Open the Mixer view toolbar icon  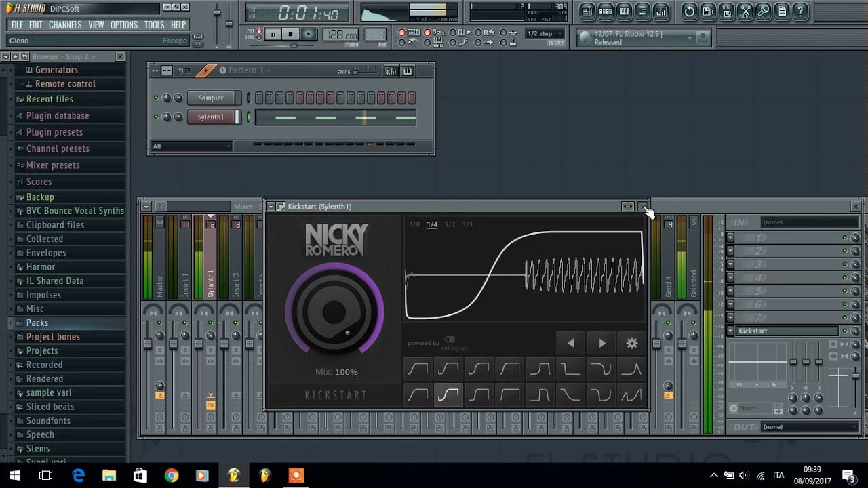click(660, 11)
